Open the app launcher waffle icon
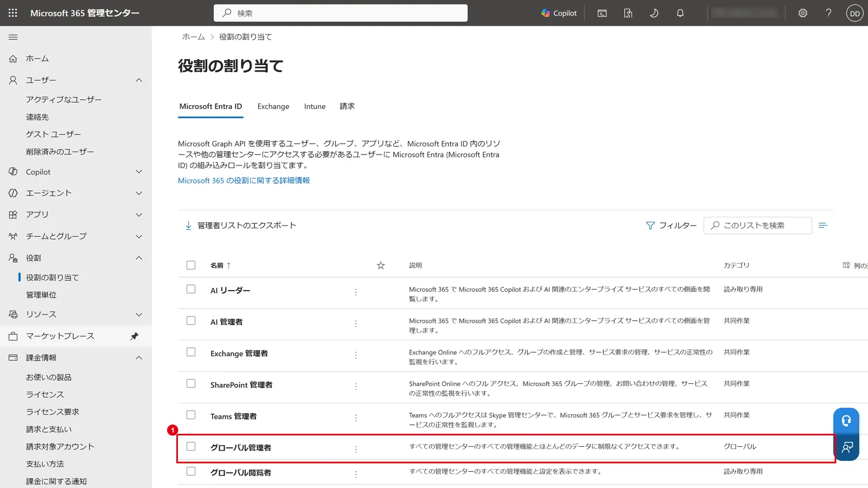Viewport: 868px width, 488px height. pyautogui.click(x=13, y=13)
